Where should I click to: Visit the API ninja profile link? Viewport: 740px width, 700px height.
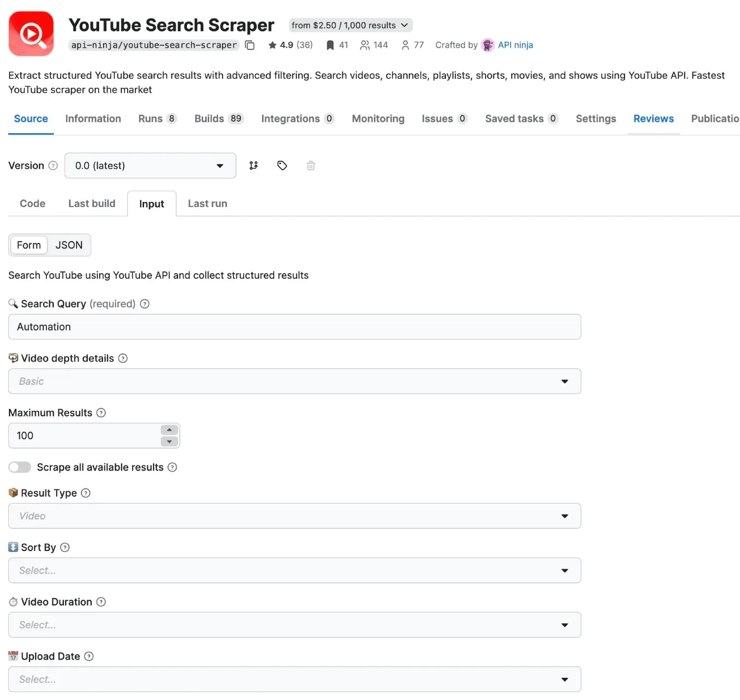[x=516, y=44]
